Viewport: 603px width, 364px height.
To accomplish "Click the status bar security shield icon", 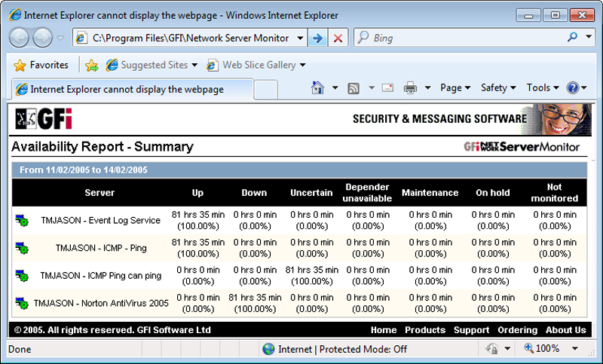I will pos(492,349).
